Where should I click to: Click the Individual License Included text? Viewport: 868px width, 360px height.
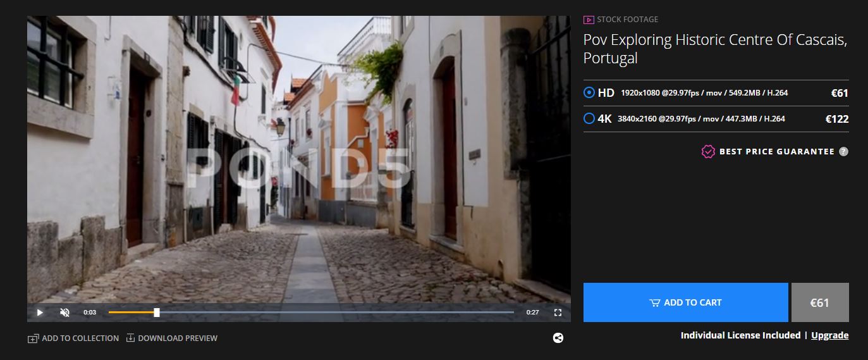740,335
